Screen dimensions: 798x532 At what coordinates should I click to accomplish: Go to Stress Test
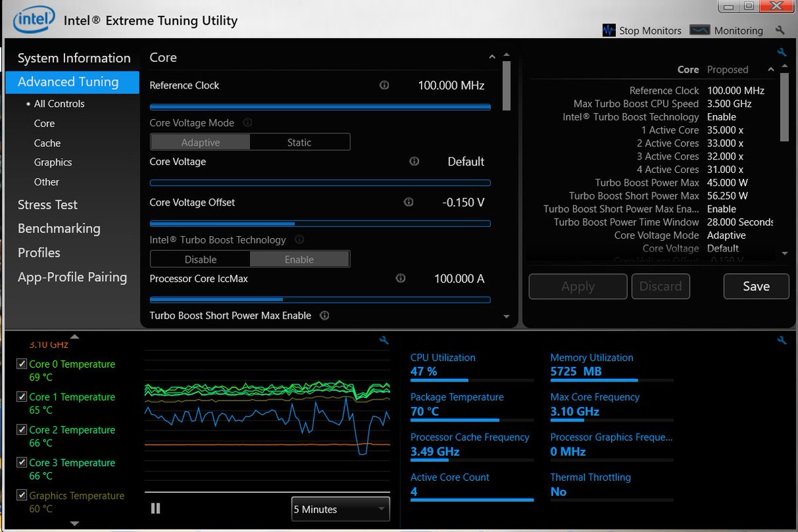[48, 205]
